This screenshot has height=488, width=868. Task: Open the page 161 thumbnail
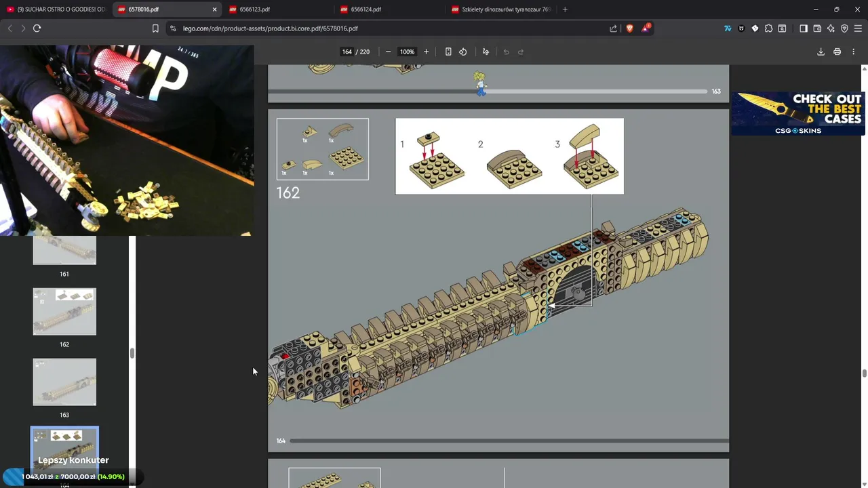64,250
